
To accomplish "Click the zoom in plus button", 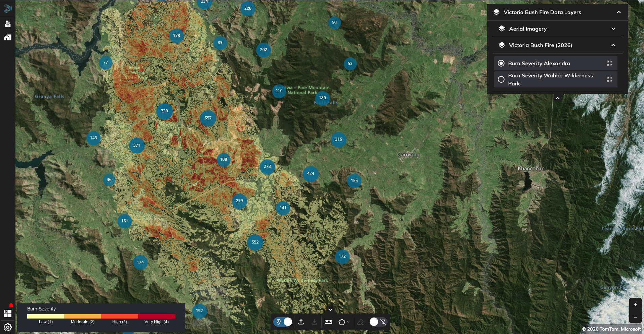I will tap(635, 305).
